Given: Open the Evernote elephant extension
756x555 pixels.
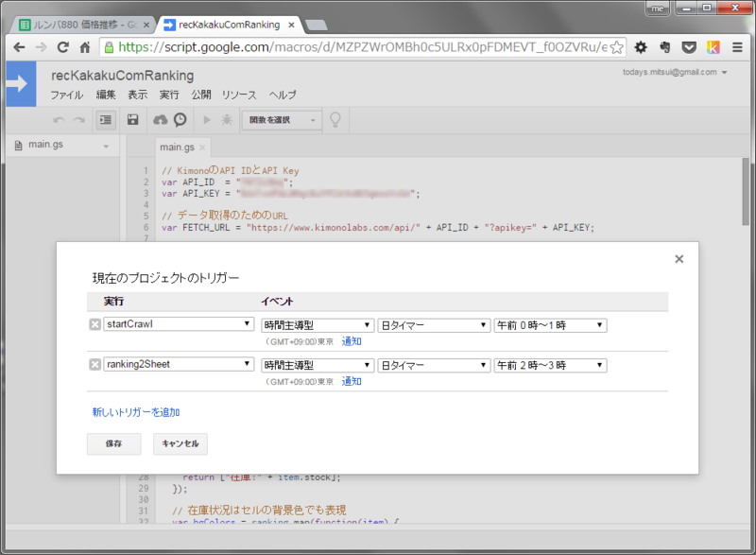Looking at the screenshot, I should (665, 47).
